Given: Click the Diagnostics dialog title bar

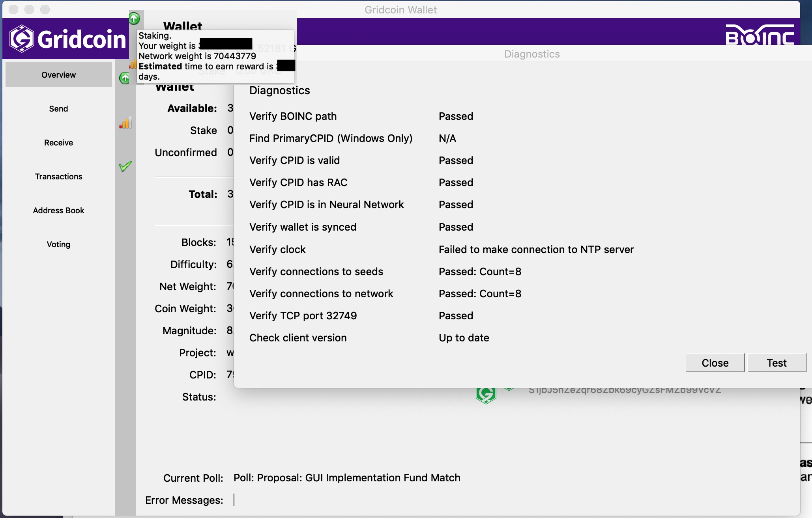Looking at the screenshot, I should [x=531, y=54].
